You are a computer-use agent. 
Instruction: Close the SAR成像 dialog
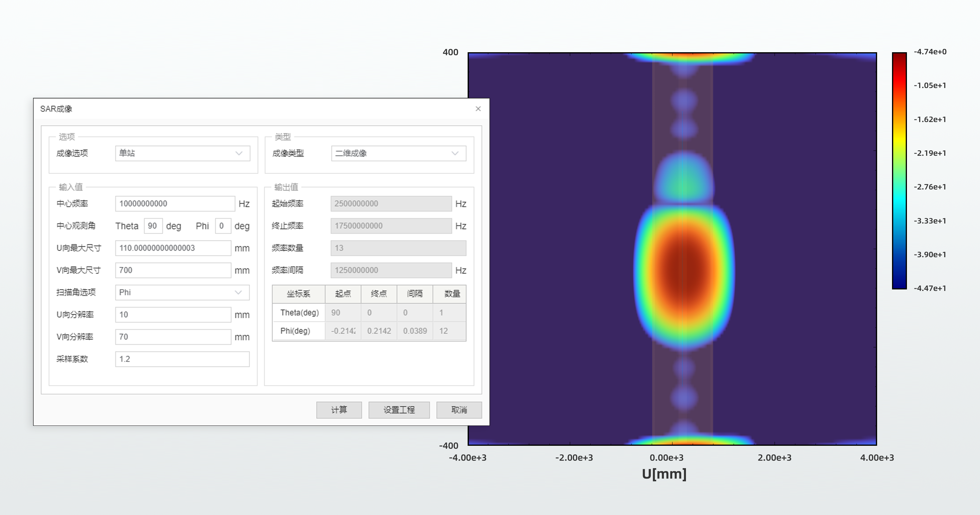[x=478, y=109]
